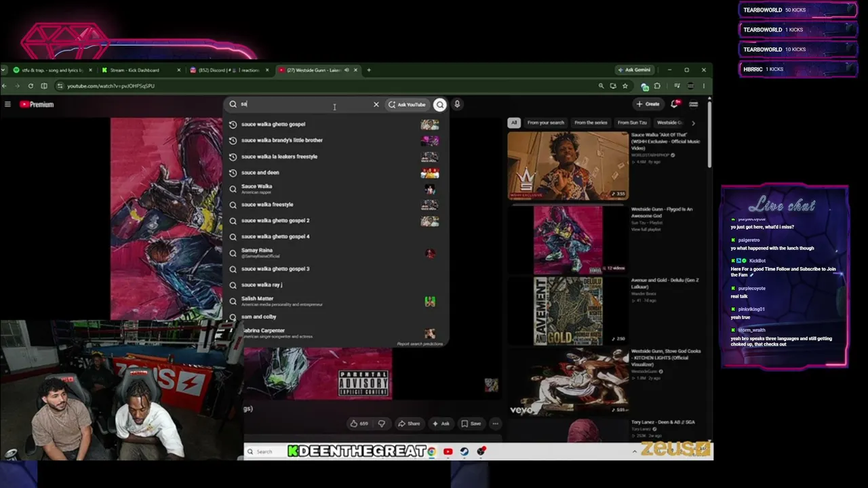
Task: Go to YouTube Premium home logo
Action: pos(37,104)
